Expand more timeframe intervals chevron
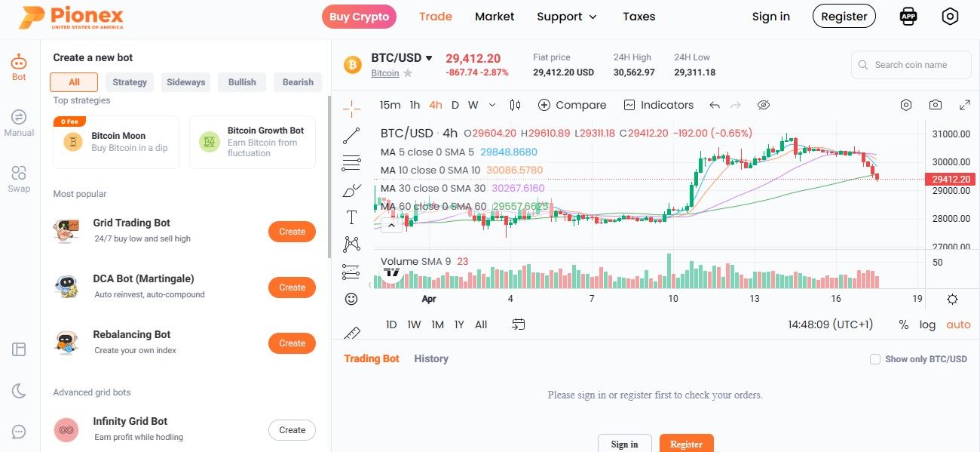Viewport: 980px width, 452px height. [x=492, y=105]
